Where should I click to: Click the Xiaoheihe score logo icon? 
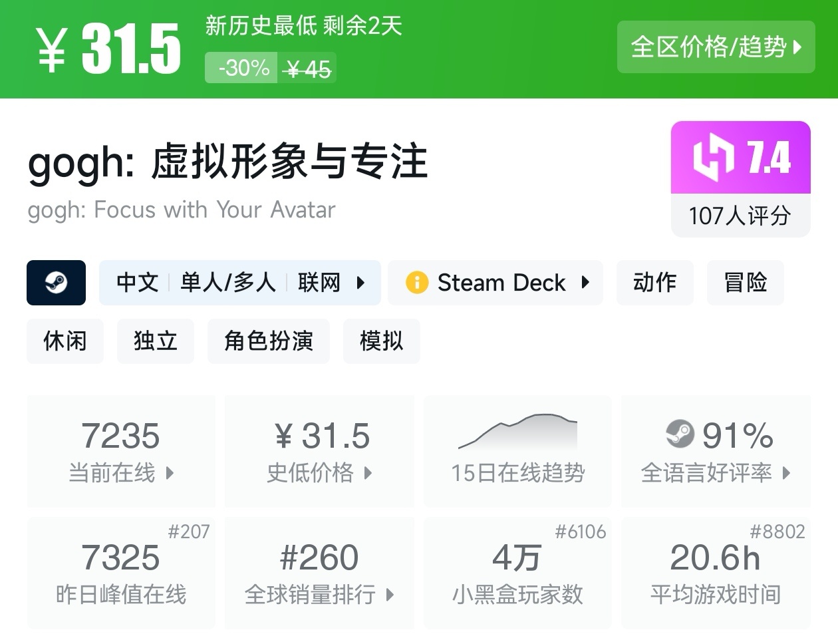pyautogui.click(x=713, y=158)
